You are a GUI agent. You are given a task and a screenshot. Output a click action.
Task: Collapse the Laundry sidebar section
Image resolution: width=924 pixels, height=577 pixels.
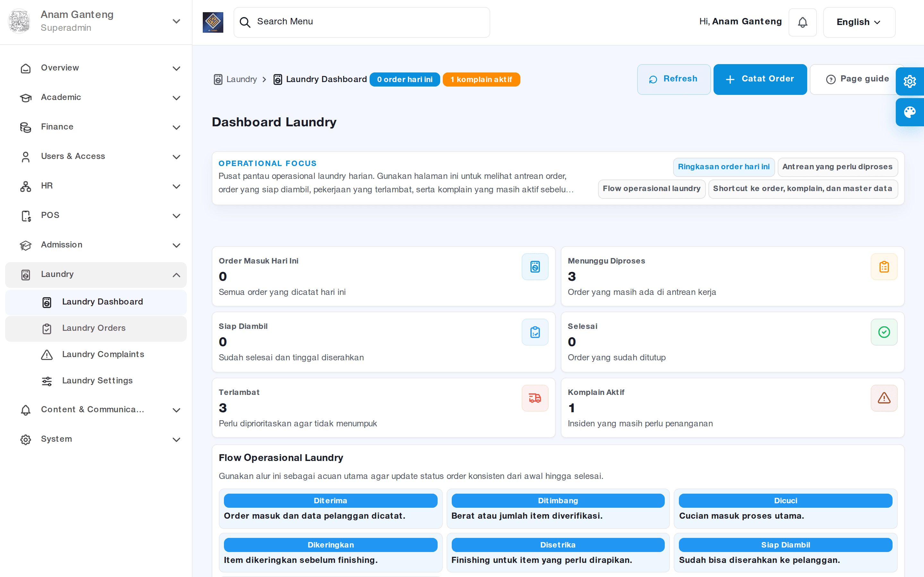point(96,274)
